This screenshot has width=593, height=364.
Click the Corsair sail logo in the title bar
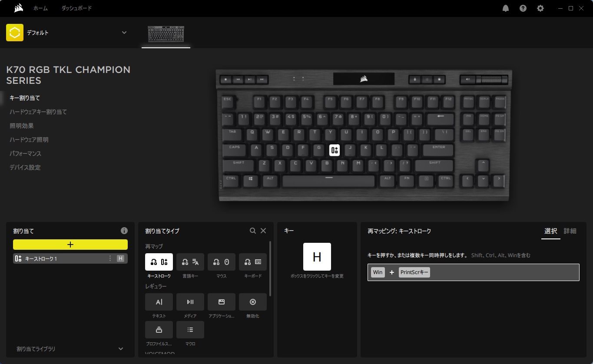click(18, 8)
